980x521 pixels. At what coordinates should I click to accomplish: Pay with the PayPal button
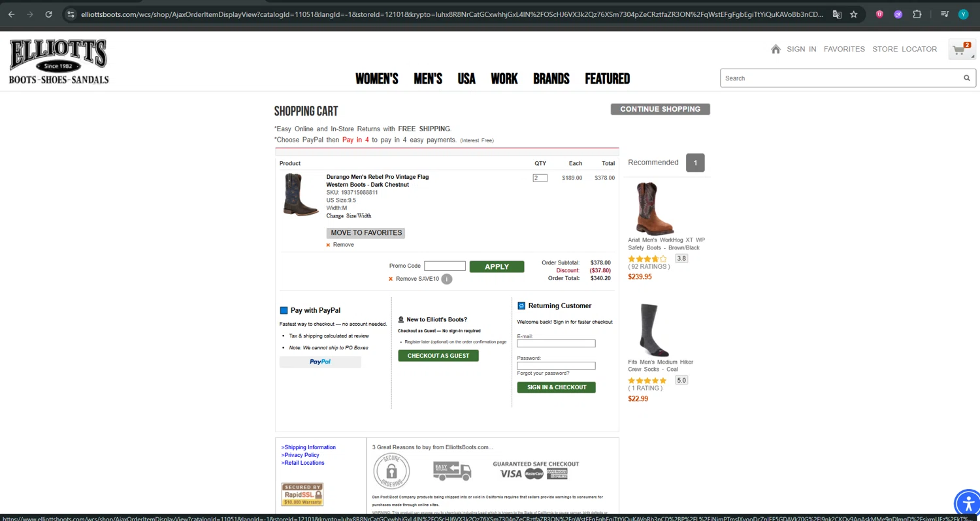(x=320, y=362)
